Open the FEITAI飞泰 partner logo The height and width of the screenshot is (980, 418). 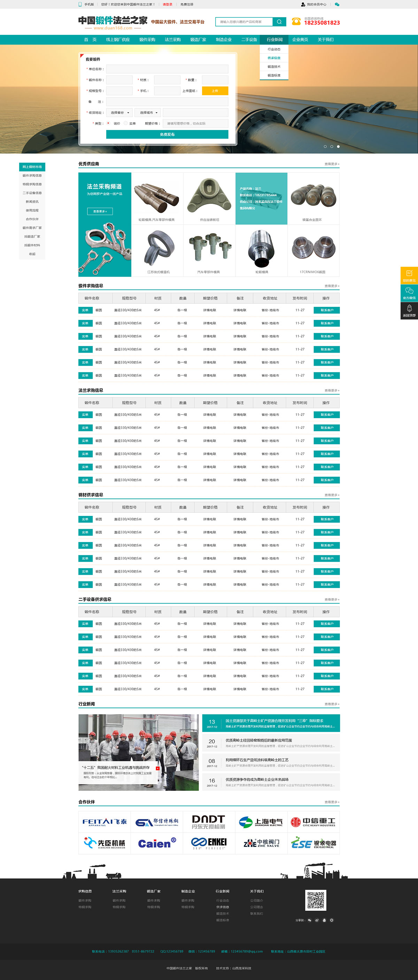[104, 822]
